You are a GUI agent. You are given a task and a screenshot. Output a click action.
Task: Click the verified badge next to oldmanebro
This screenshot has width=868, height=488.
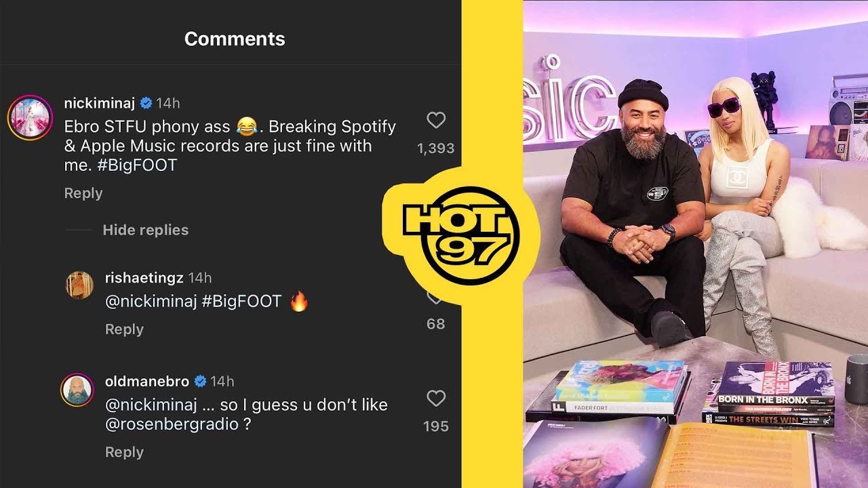coord(200,381)
